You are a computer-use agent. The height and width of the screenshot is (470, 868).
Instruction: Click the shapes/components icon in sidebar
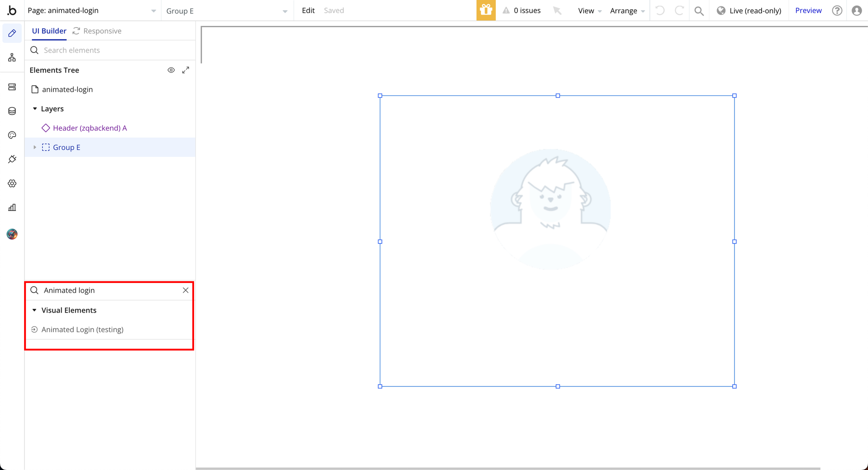[x=12, y=57]
